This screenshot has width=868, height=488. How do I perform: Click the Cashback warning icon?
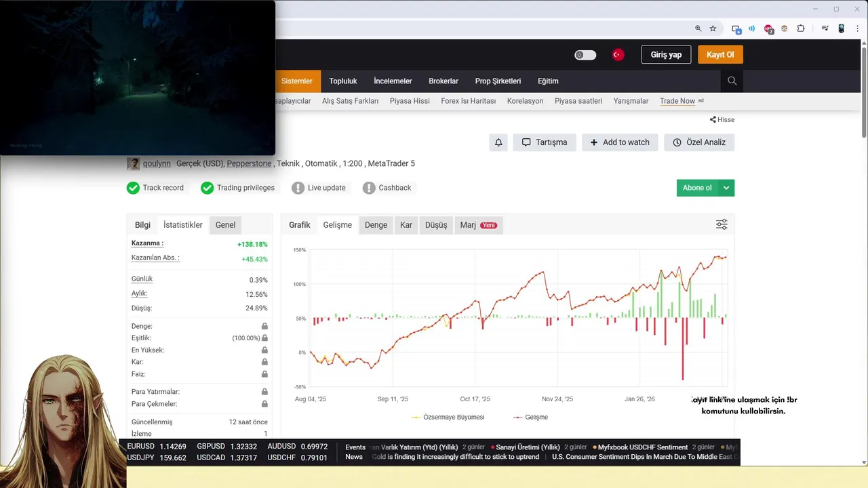point(368,188)
